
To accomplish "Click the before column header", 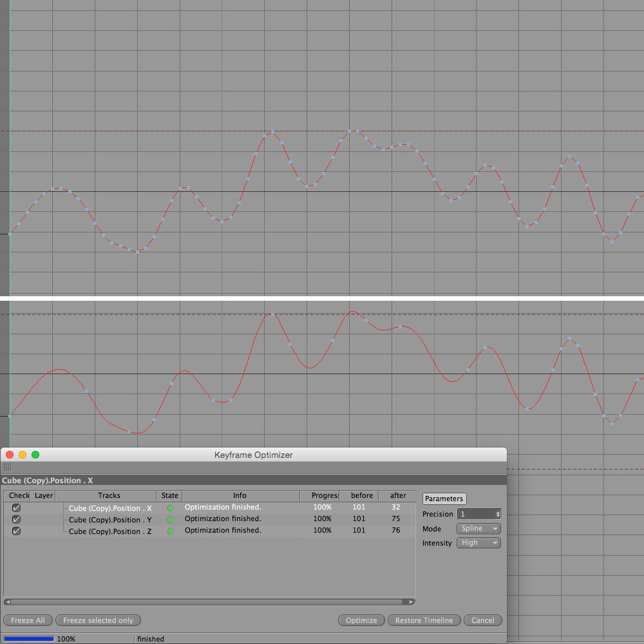I will (359, 496).
